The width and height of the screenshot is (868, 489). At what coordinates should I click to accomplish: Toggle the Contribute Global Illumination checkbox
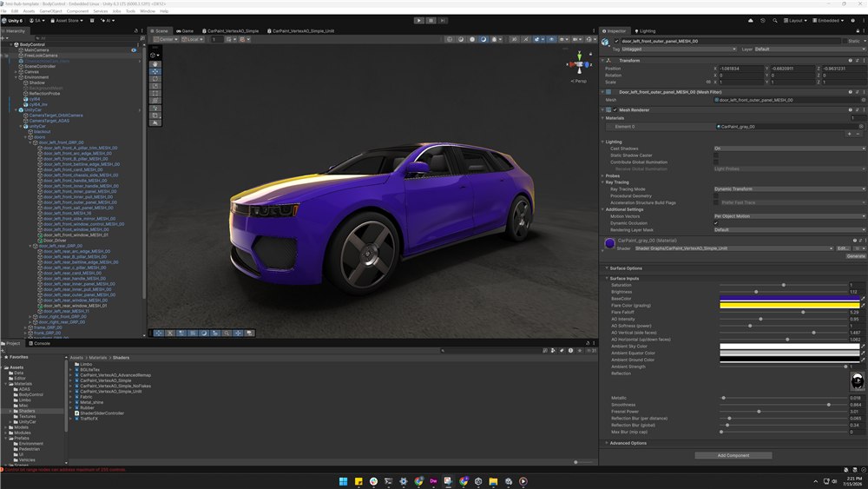[716, 162]
